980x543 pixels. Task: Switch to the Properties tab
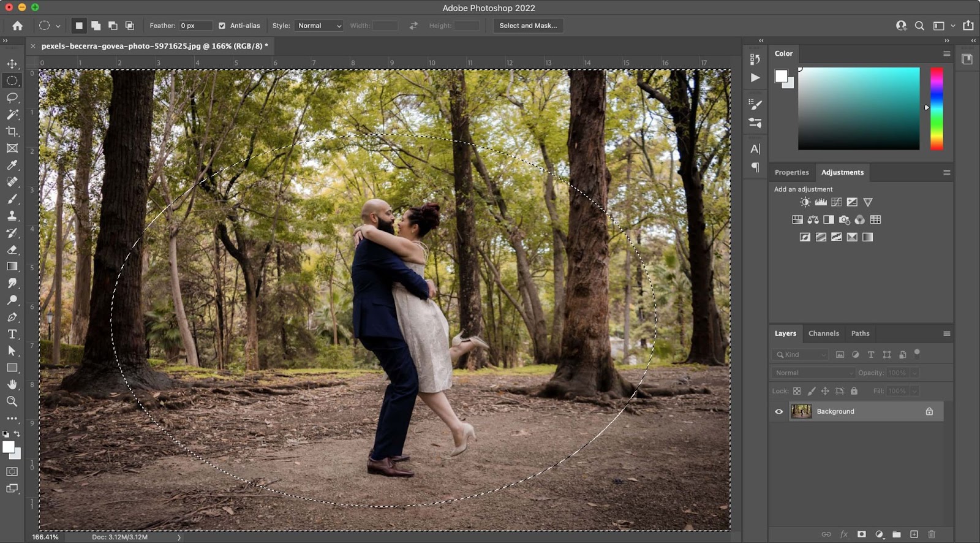click(791, 172)
